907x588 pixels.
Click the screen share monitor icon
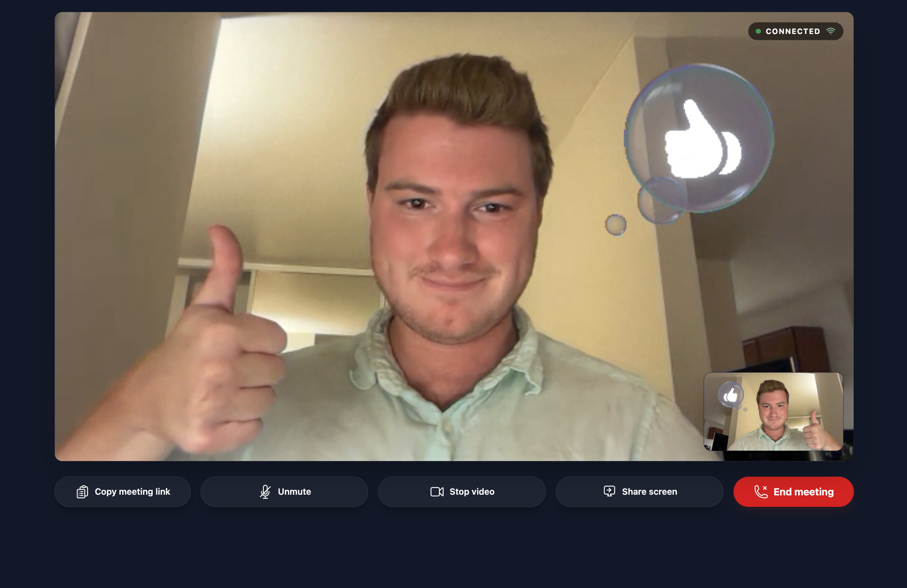[x=609, y=491]
